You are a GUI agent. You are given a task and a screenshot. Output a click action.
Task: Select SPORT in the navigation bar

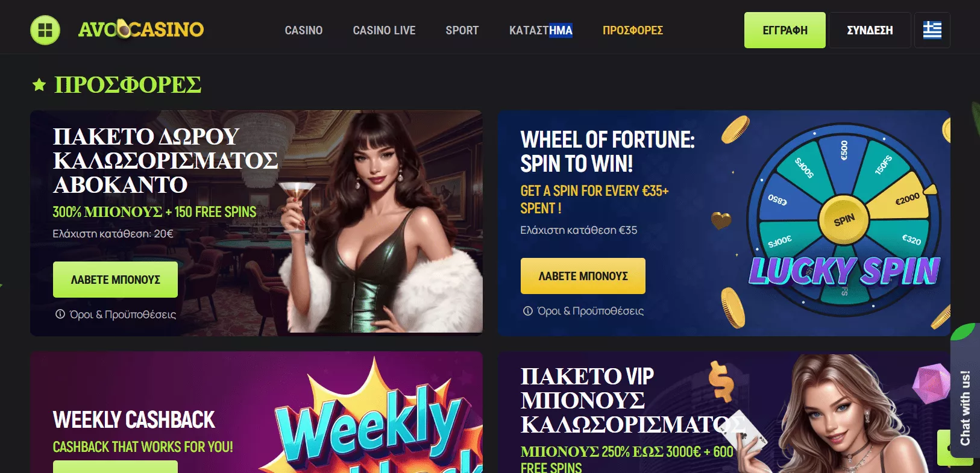click(462, 30)
